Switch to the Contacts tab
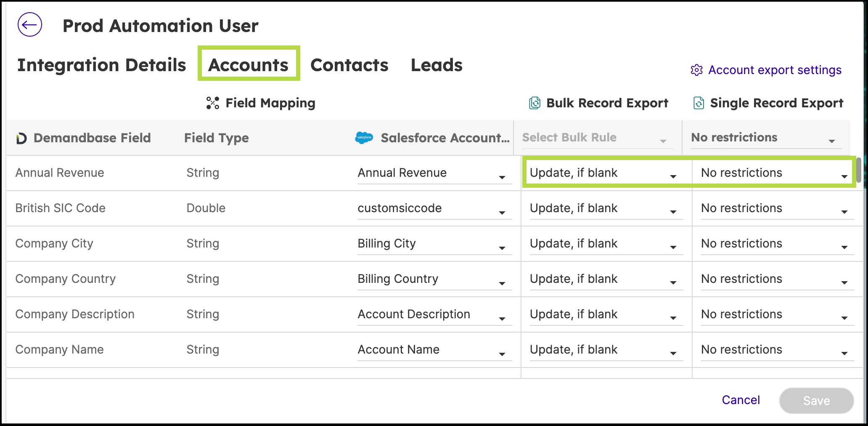868x426 pixels. 349,65
